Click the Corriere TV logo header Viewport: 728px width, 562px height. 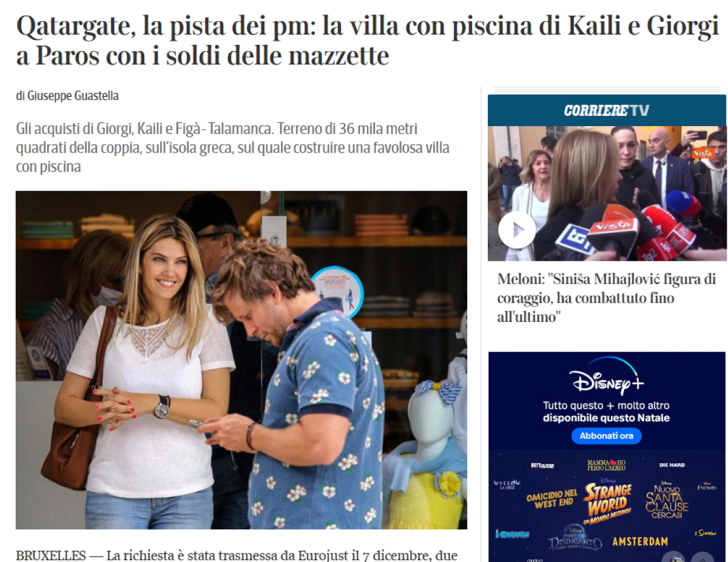point(607,110)
